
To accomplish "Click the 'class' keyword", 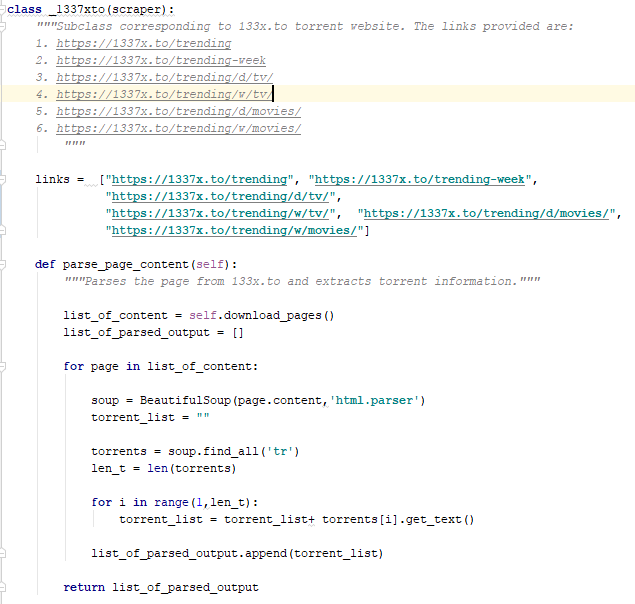I will pos(24,9).
